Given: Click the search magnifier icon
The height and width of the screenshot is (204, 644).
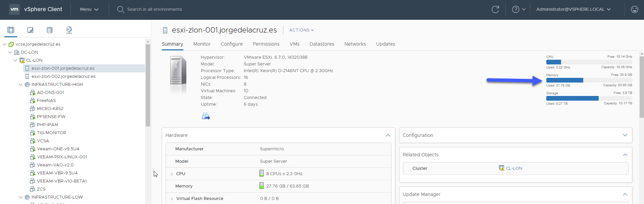Looking at the screenshot, I should [x=121, y=9].
